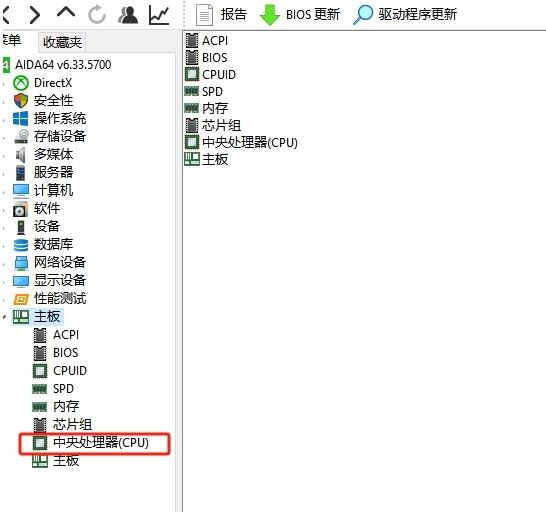Expand the DirectX tree node

(x=4, y=83)
